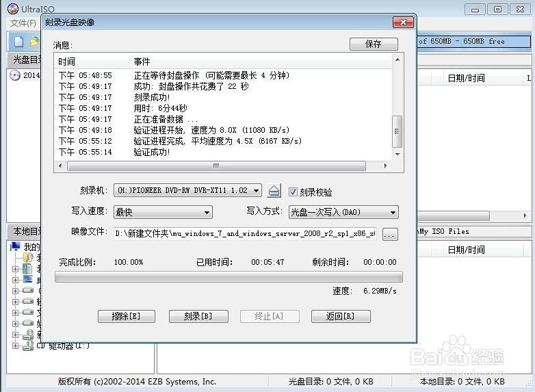
Task: Click the 本地目录 panel header
Action: pos(24,232)
